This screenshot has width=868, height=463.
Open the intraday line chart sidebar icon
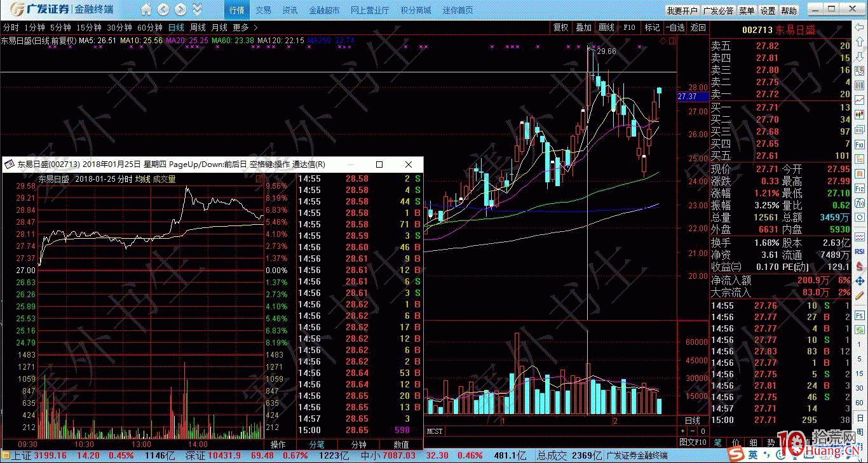pyautogui.click(x=860, y=101)
